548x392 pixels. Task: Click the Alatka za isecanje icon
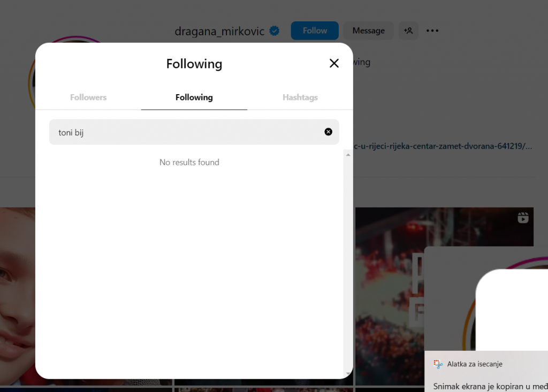tap(439, 364)
